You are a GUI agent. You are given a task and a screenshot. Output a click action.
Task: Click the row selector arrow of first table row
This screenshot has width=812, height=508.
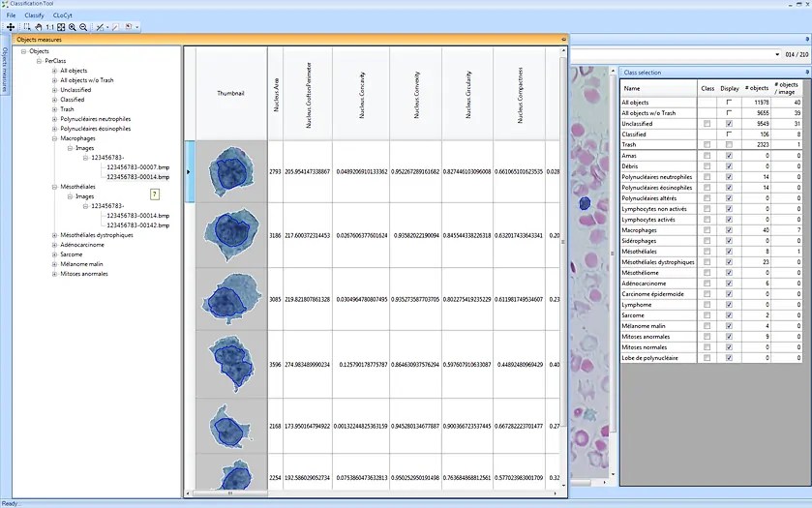click(189, 171)
